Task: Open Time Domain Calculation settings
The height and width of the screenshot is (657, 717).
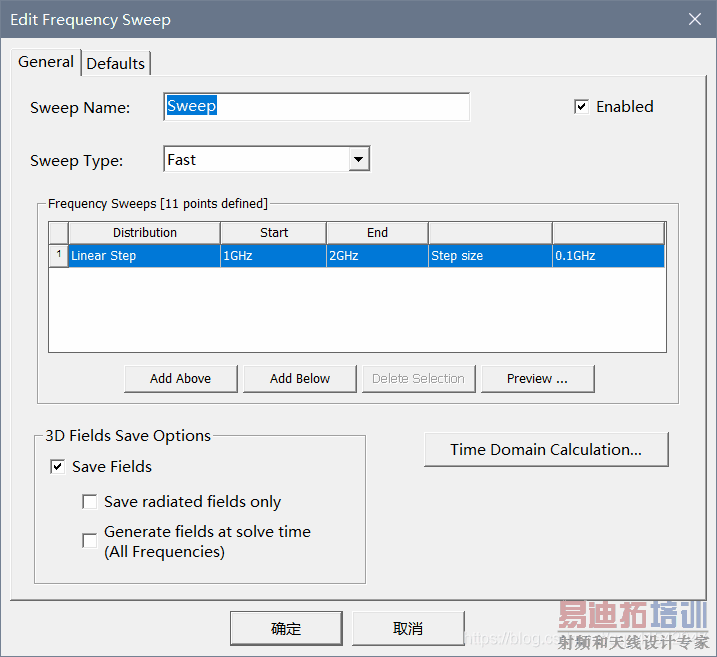Action: tap(546, 449)
